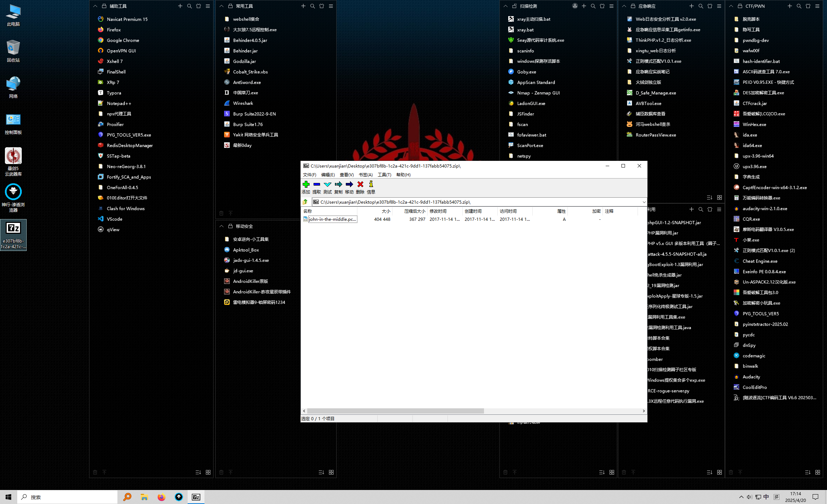Viewport: 827px width, 504px height.
Task: Toggle the lock icon of 辅助工具 panel
Action: click(104, 6)
